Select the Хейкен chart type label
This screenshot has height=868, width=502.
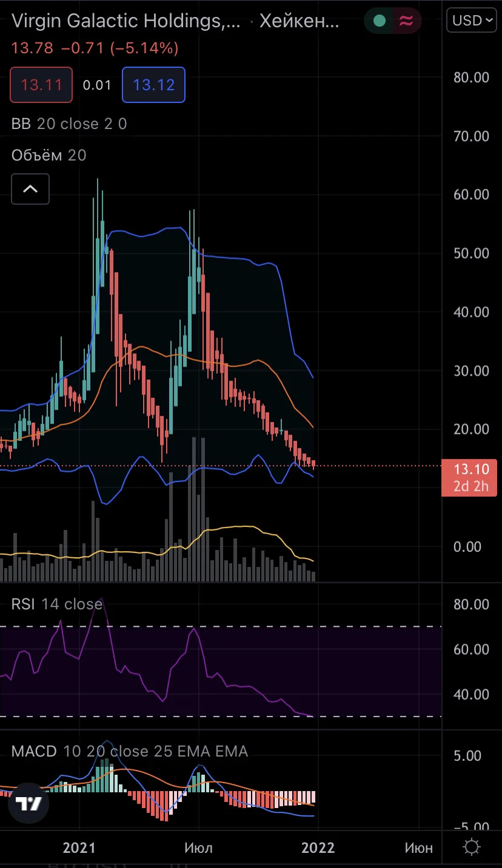click(299, 21)
